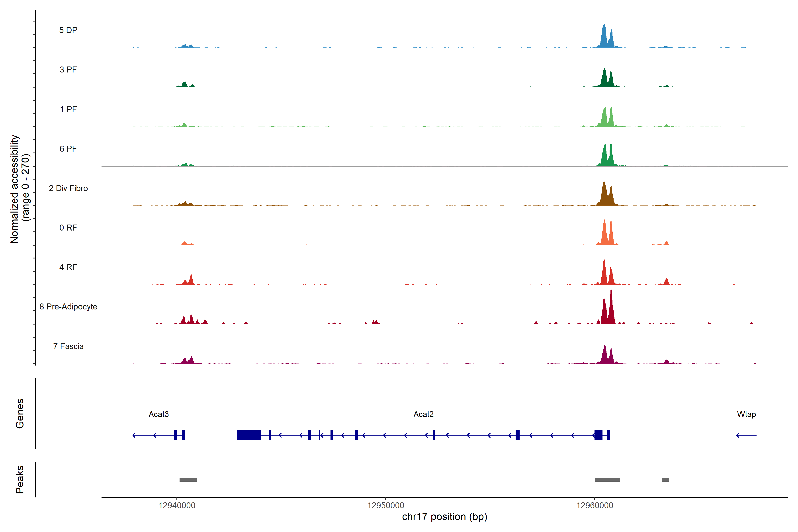The height and width of the screenshot is (532, 798).
Task: Click the 12960000 axis tick label
Action: (595, 506)
